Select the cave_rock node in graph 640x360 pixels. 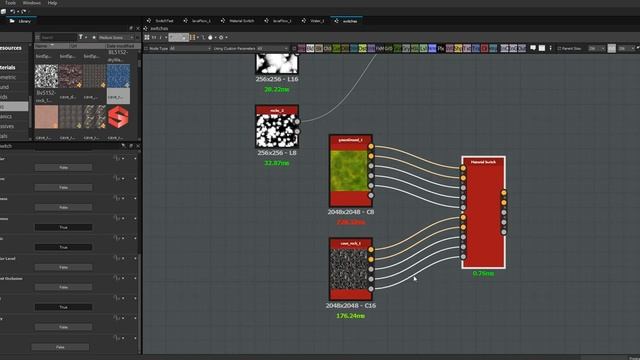351,269
